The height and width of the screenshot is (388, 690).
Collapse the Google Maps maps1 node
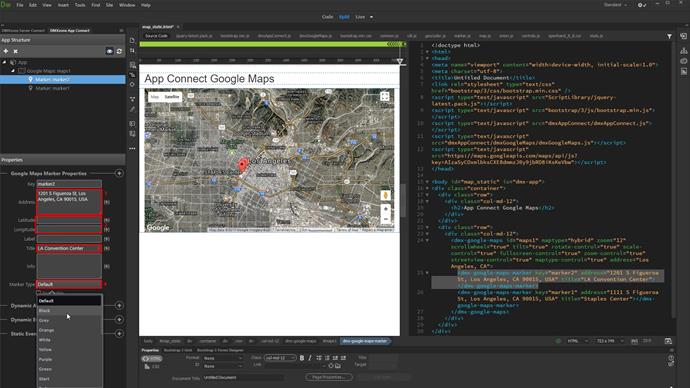(x=13, y=71)
